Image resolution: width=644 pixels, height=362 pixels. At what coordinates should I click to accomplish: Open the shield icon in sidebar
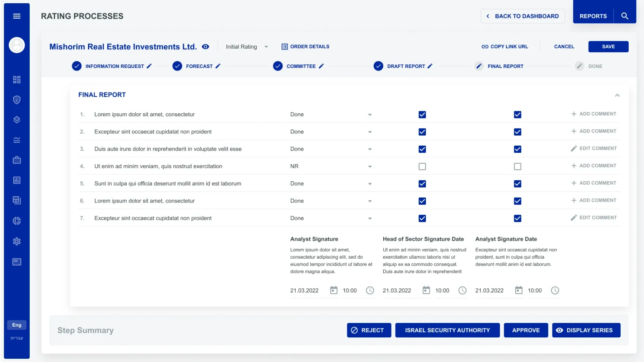pyautogui.click(x=16, y=99)
